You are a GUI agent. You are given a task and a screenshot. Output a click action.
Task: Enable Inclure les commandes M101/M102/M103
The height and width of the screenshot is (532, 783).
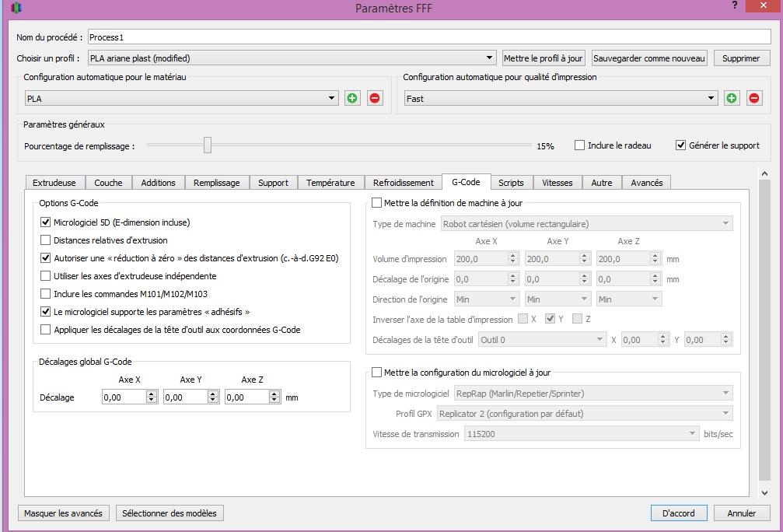pos(45,294)
